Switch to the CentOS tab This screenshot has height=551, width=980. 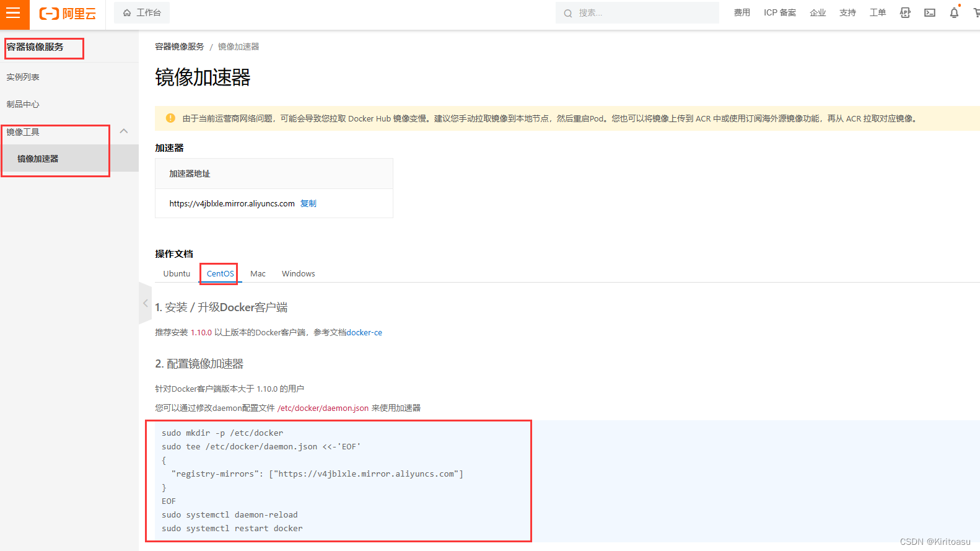point(220,273)
